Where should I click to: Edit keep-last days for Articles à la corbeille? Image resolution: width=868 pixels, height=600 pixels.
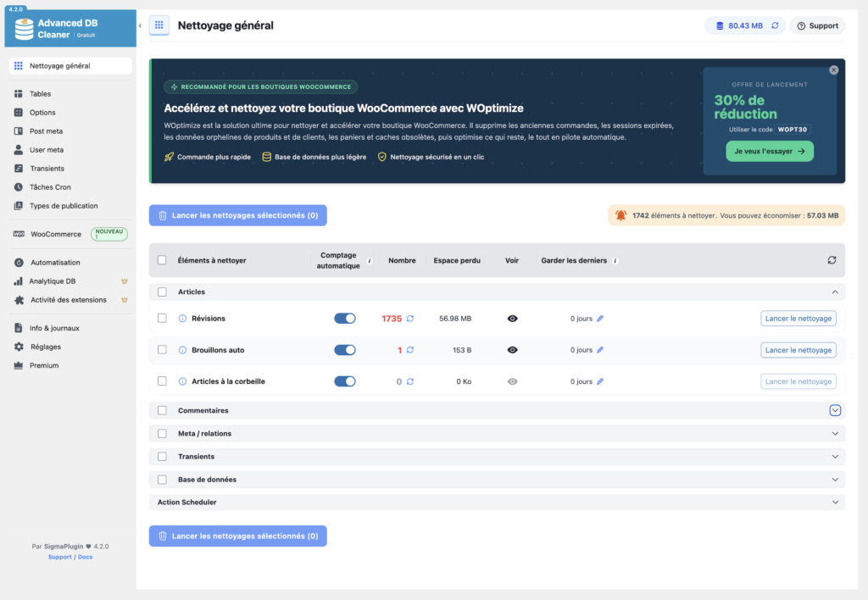[x=600, y=381]
